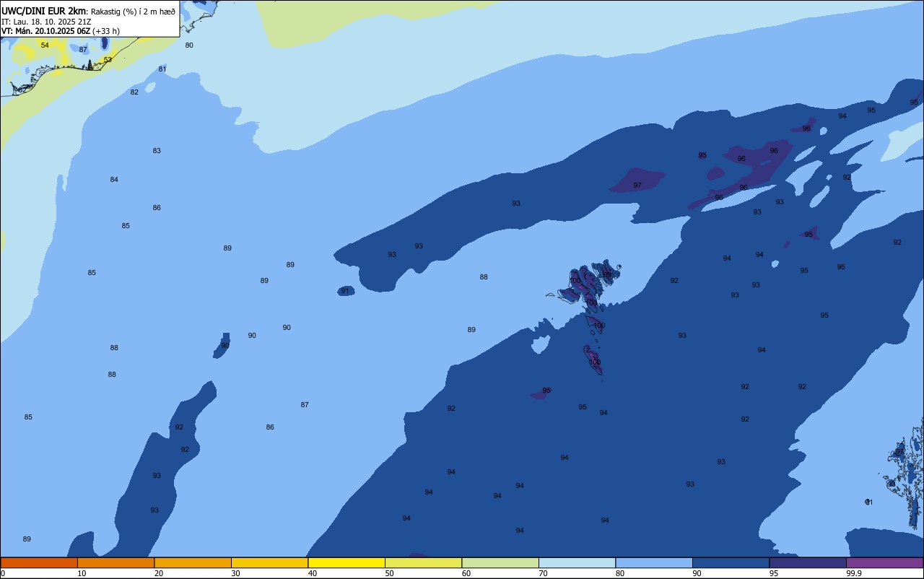Click the navy 95–99.9 legend swatch
924x579 pixels.
pyautogui.click(x=808, y=562)
